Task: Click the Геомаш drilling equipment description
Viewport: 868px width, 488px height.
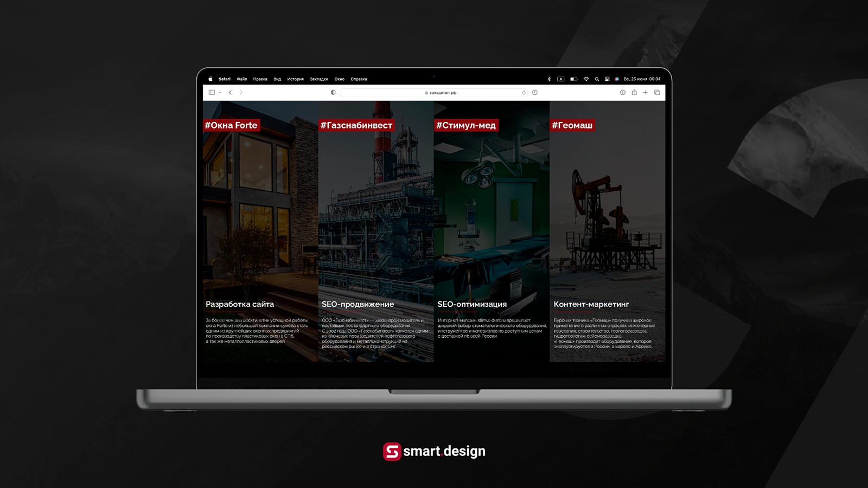Action: pos(604,333)
